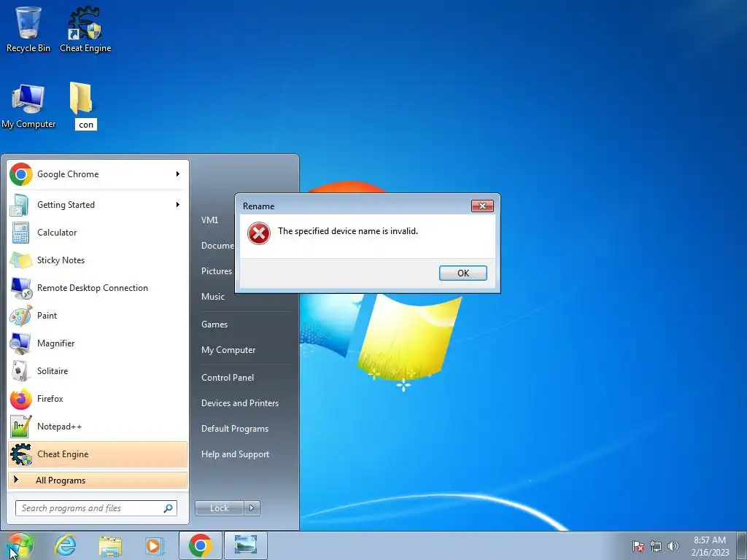This screenshot has height=560, width=747.
Task: Launch Firefox from the Start menu
Action: 98,399
